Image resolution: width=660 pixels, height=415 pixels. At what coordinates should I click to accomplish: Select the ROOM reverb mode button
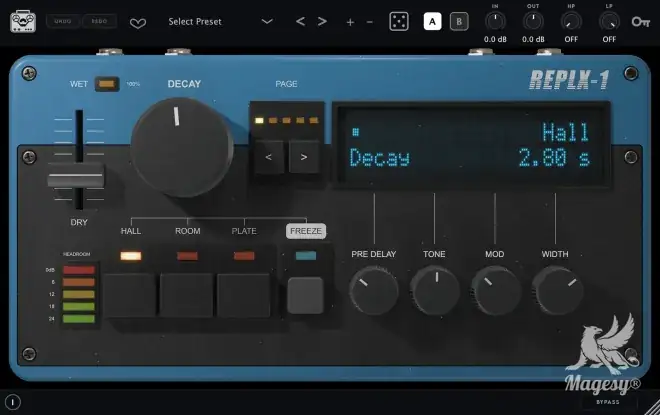186,295
